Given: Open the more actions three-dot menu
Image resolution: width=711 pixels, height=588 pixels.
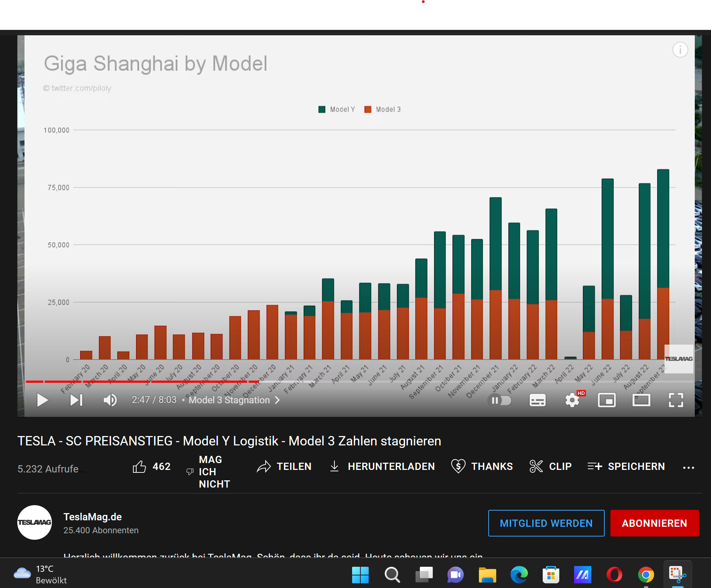Looking at the screenshot, I should click(x=688, y=467).
